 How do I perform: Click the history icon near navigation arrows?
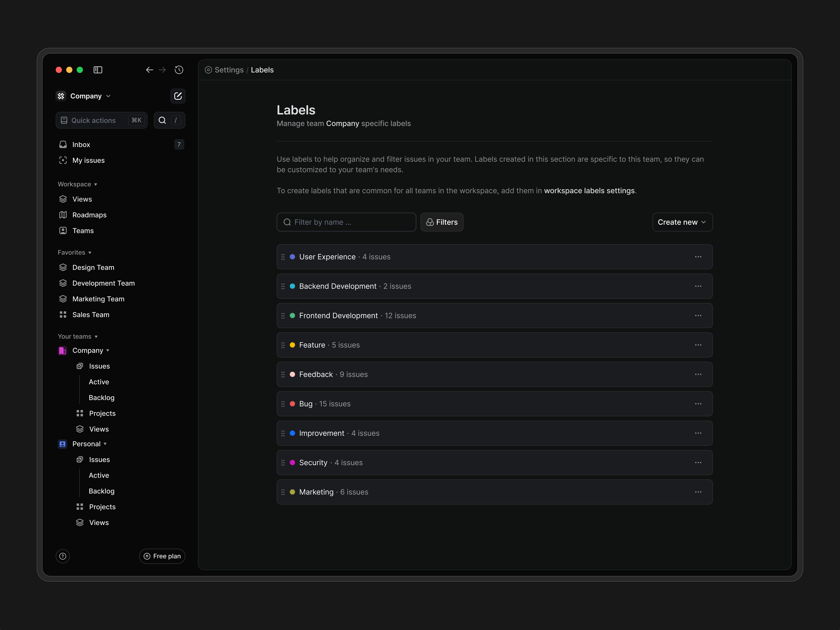pos(179,70)
